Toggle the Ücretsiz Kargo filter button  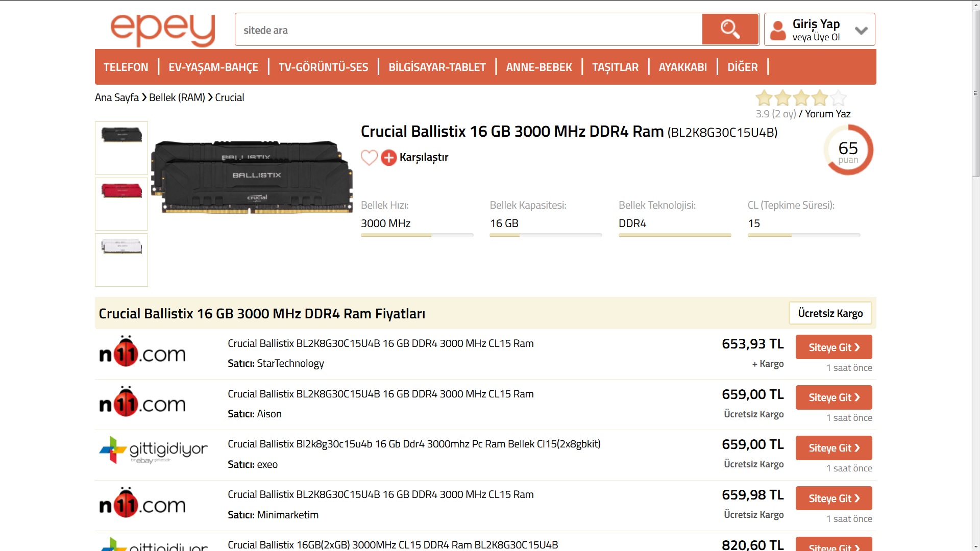click(830, 313)
